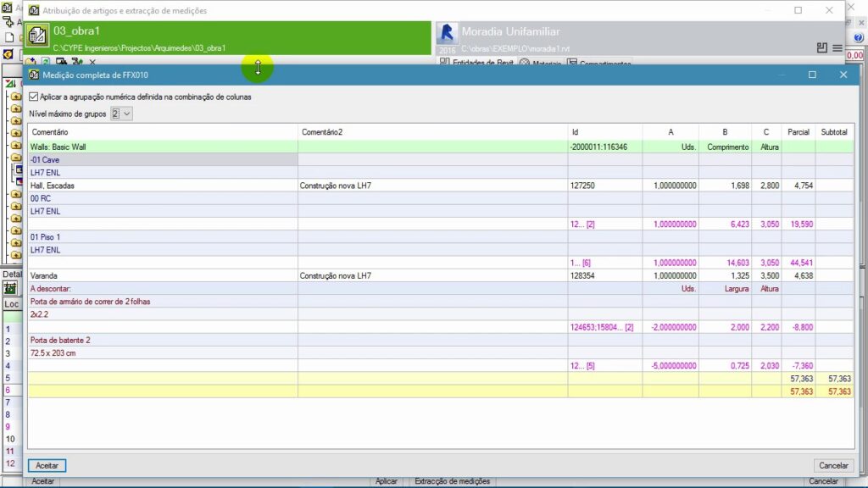This screenshot has width=868, height=488.
Task: Open the hamburger menu at top right
Action: pos(837,48)
